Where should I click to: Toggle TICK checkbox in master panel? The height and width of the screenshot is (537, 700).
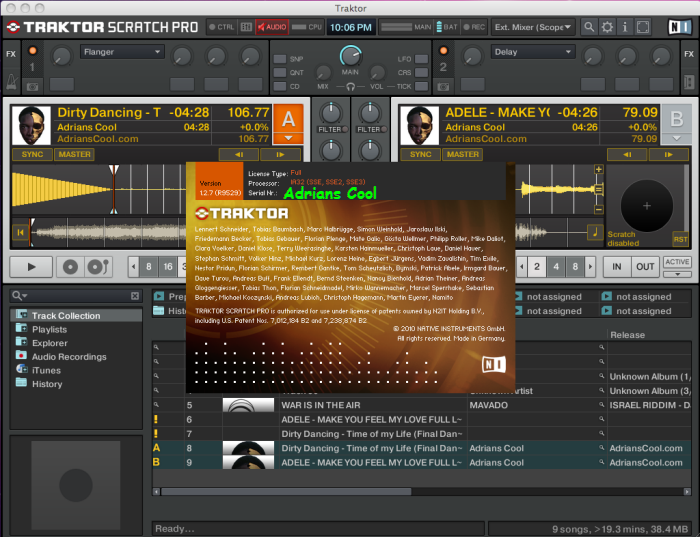point(421,86)
